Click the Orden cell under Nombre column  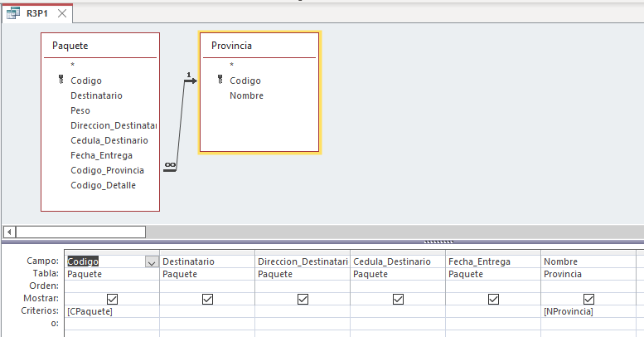588,286
